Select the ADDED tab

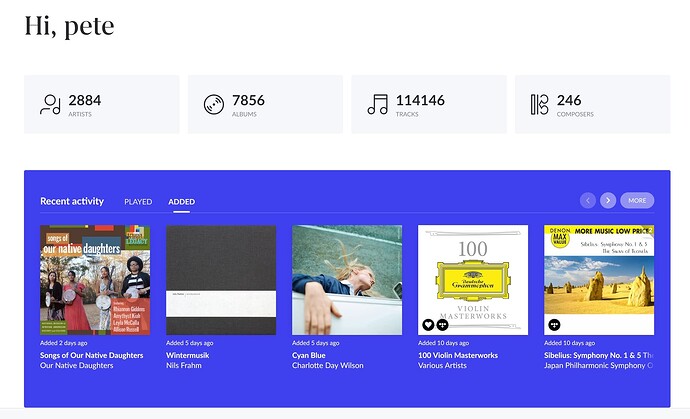click(181, 202)
